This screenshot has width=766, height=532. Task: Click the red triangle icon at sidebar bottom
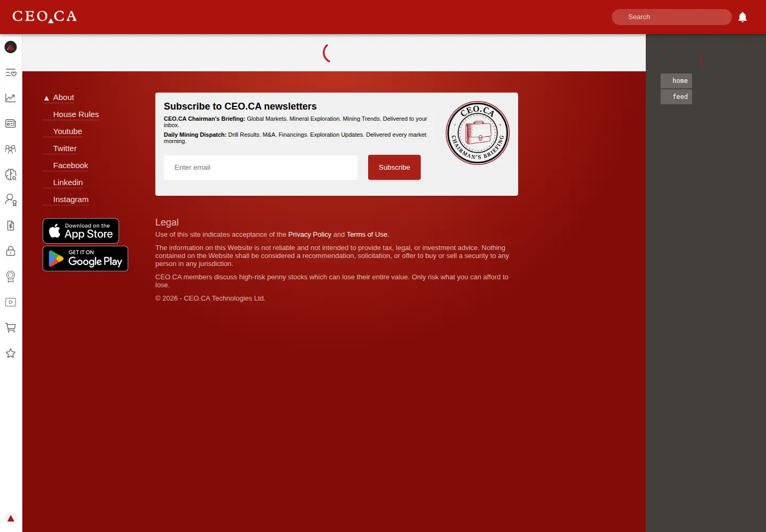[x=11, y=518]
